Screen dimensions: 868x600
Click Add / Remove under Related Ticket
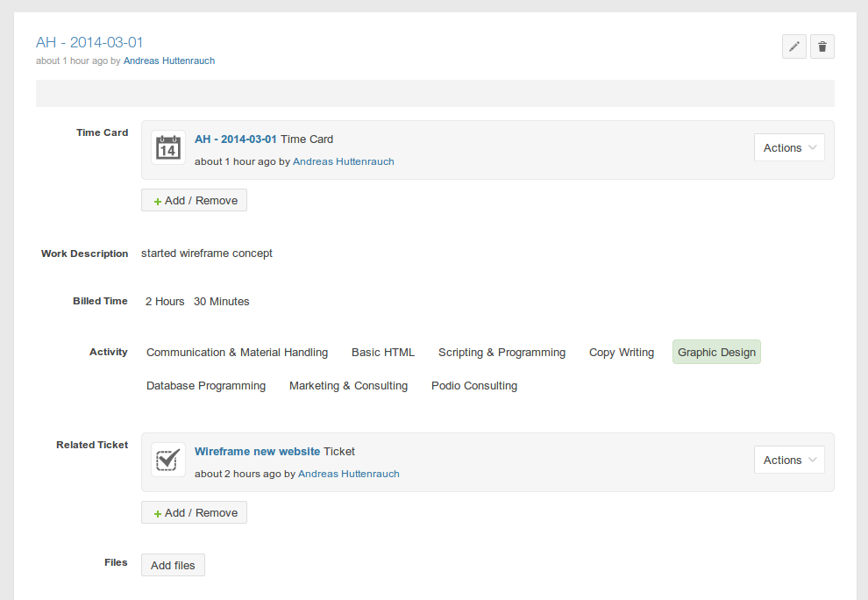(194, 513)
